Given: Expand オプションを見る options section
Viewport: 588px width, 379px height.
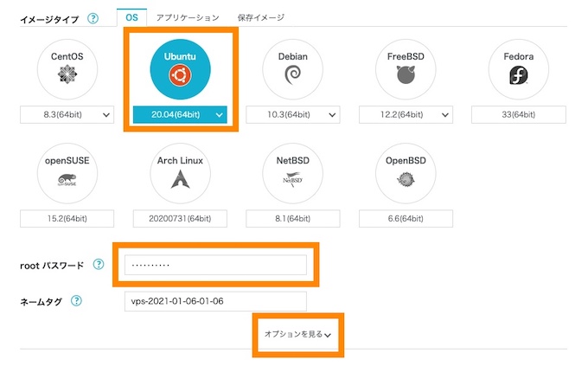Looking at the screenshot, I should coord(297,334).
